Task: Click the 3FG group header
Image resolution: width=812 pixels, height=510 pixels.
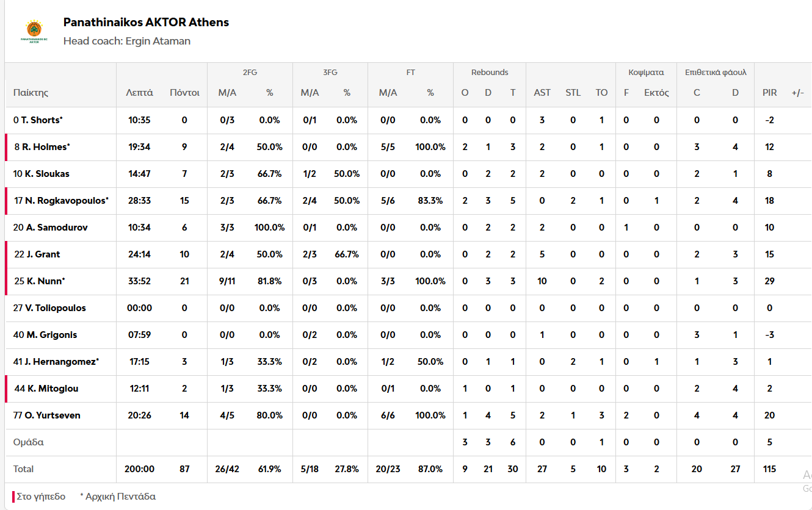Action: coord(330,73)
